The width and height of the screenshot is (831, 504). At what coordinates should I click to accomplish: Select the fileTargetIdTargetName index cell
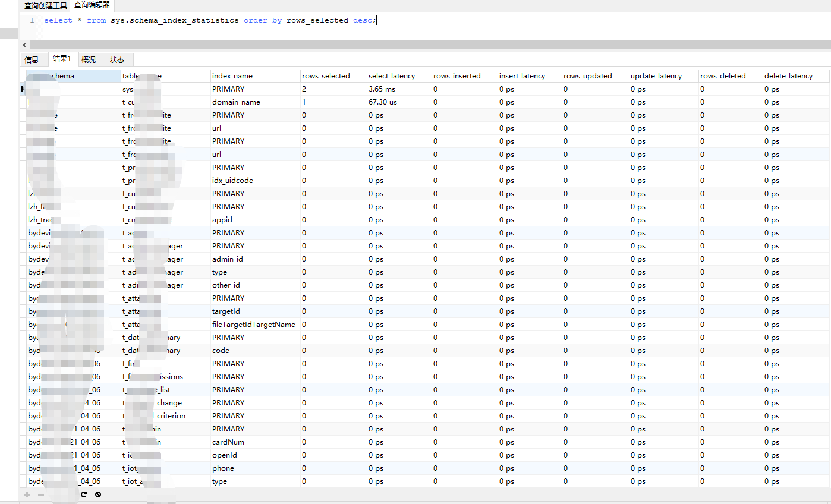pos(254,325)
